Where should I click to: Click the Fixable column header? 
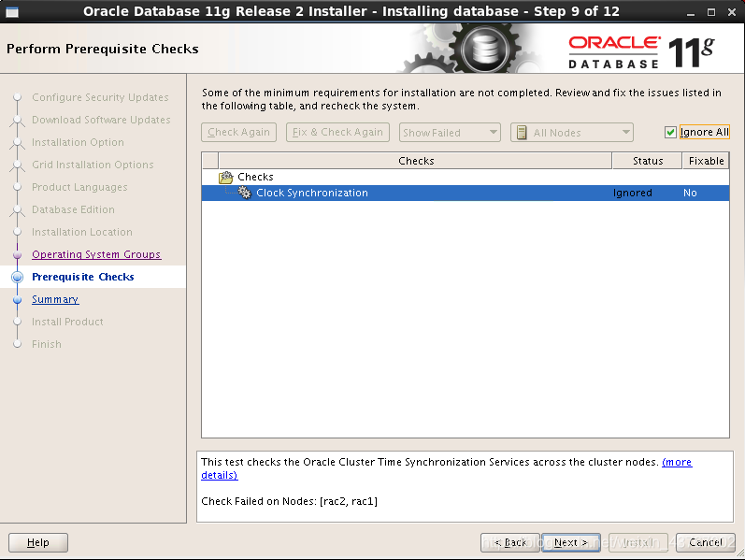coord(706,161)
